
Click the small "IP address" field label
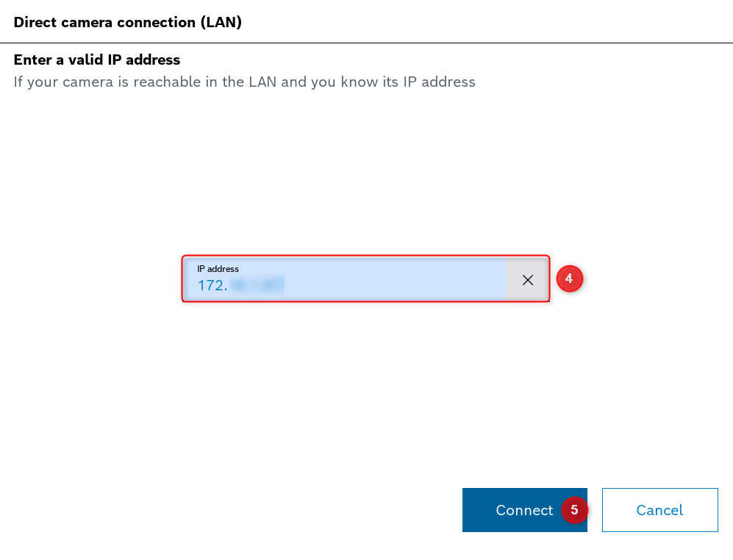click(218, 269)
